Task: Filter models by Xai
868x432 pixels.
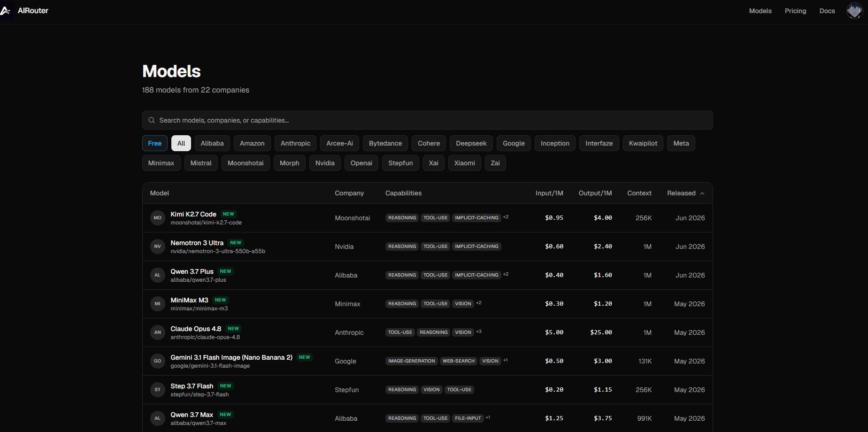Action: tap(434, 163)
